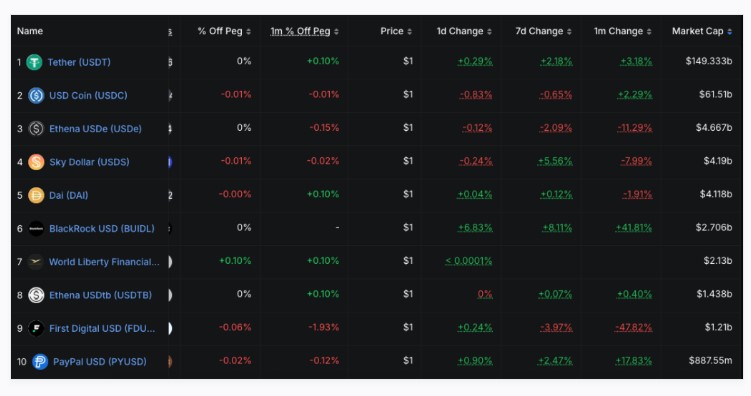
Task: Sort table by 1d Change column
Action: coord(464,31)
